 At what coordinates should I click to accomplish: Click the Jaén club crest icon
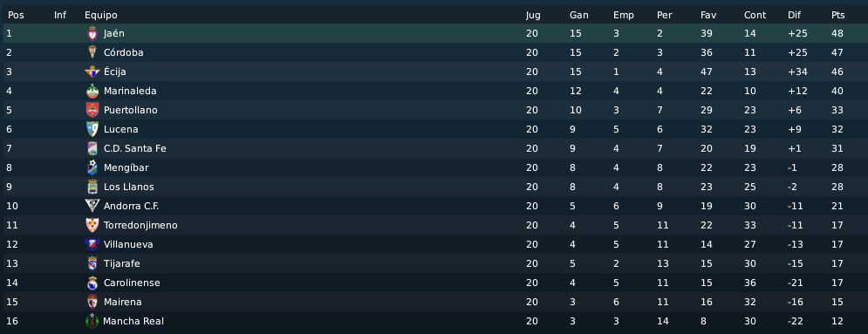click(x=92, y=33)
